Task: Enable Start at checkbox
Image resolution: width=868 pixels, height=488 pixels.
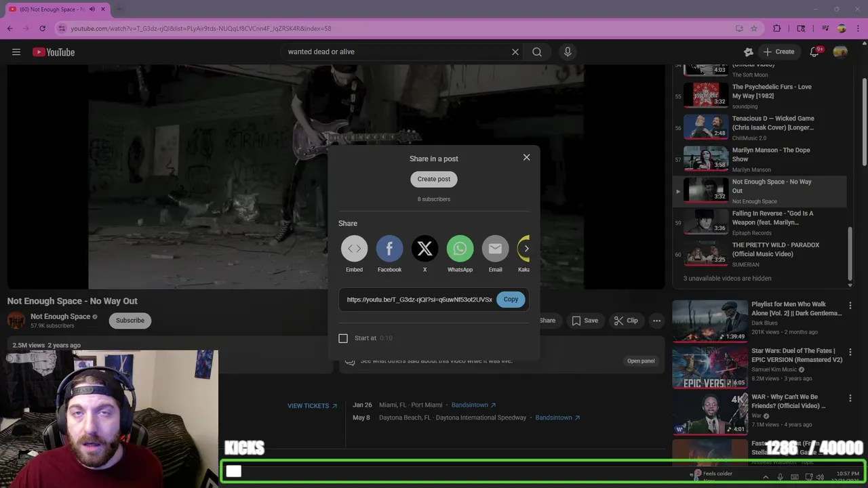Action: 343,338
